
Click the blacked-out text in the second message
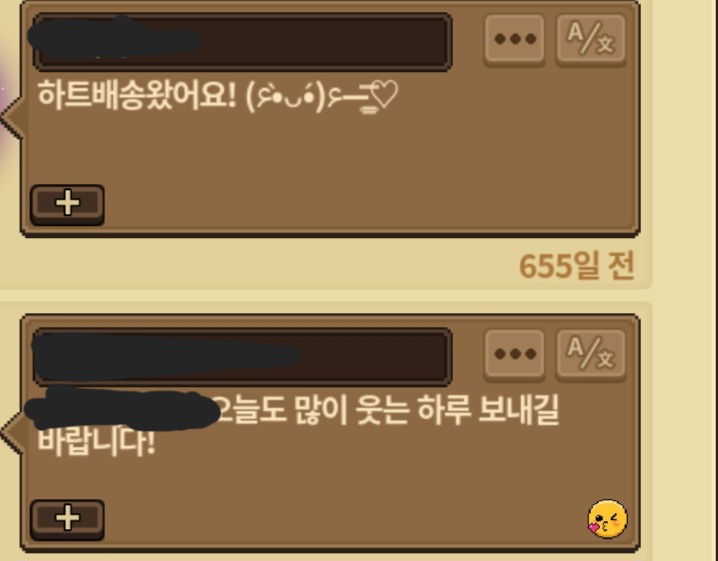123,410
